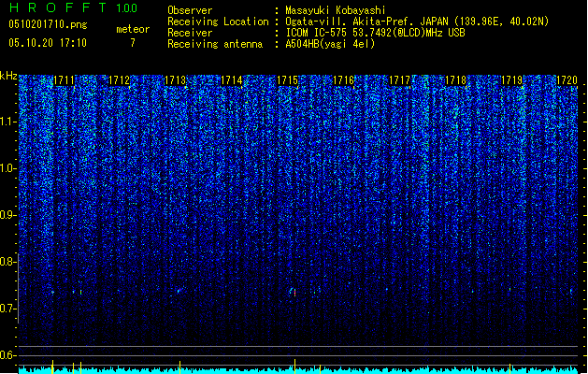
Task: Click the ICOM IC-575 receiver text
Action: 375,33
